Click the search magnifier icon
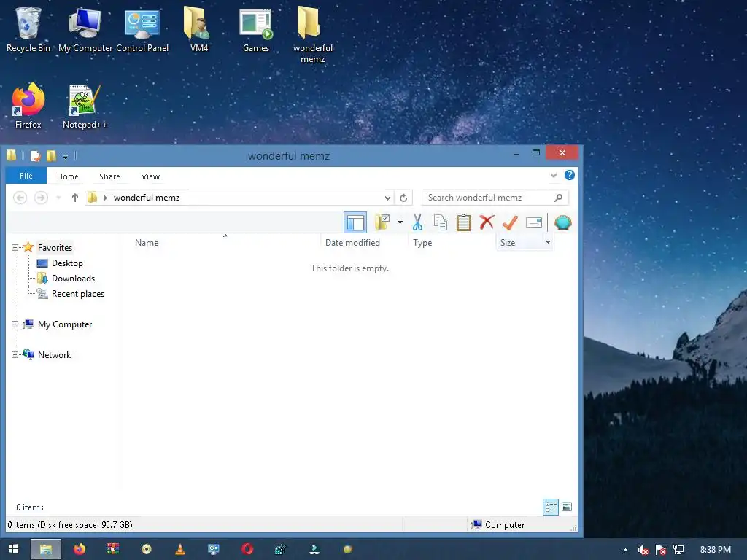Image resolution: width=747 pixels, height=560 pixels. coord(558,198)
